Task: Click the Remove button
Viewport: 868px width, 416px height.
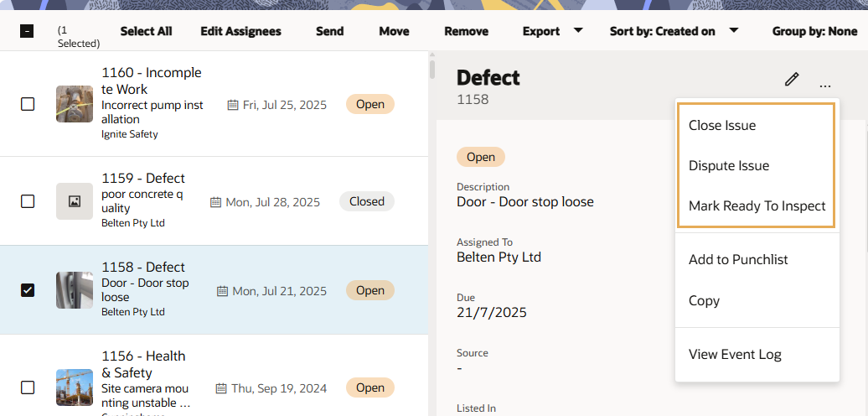Action: [x=466, y=31]
